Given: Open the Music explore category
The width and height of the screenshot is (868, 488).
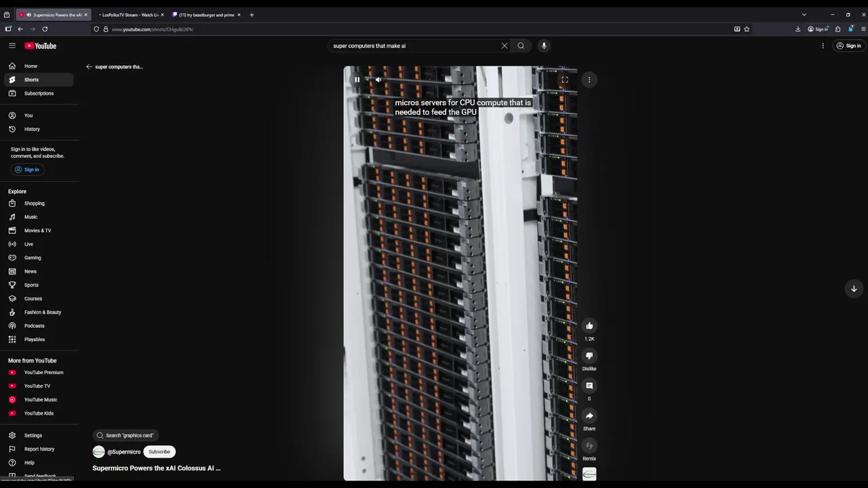Looking at the screenshot, I should (39, 217).
